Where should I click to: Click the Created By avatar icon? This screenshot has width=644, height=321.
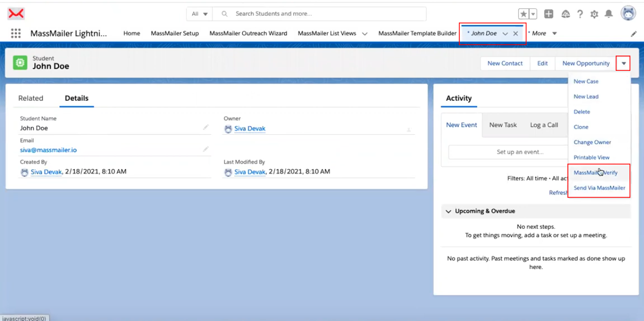click(25, 172)
